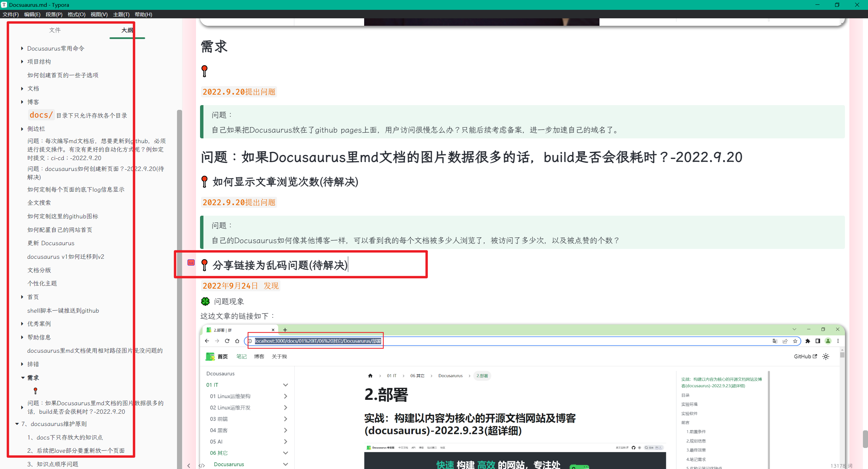Jump to 个性化主题 in outline
This screenshot has height=469, width=868.
42,284
